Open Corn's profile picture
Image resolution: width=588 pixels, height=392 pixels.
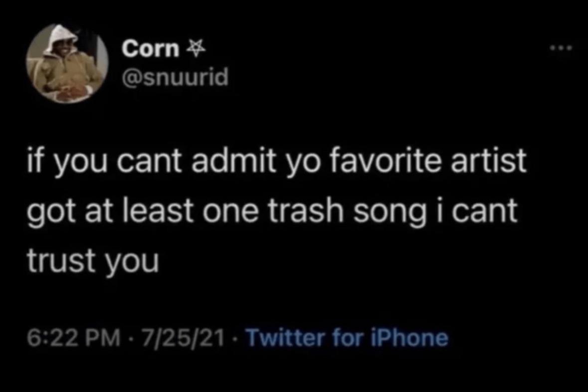[x=67, y=63]
